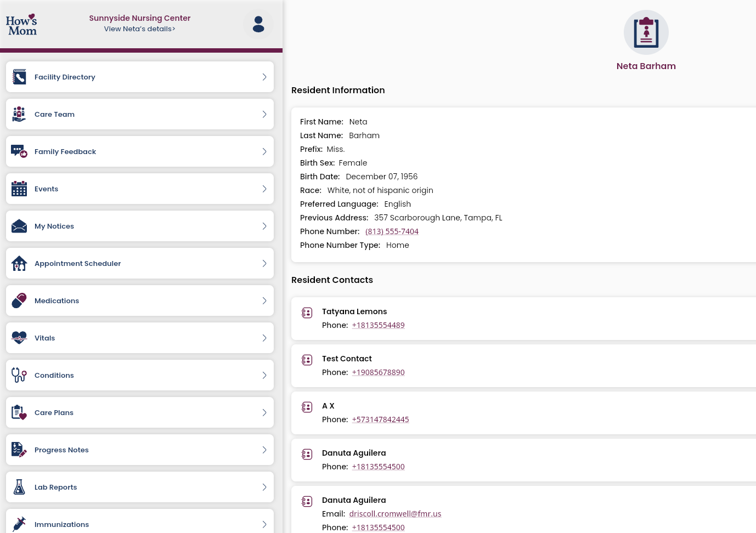Click resident phone number (813) 555-7404
Screen dimensions: 756x533
click(x=392, y=231)
